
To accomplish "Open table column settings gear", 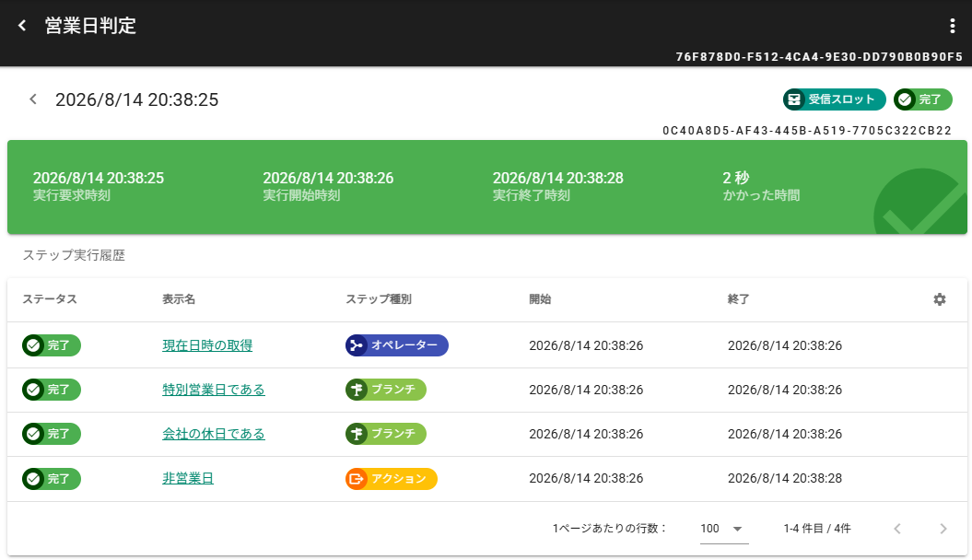I will pyautogui.click(x=939, y=299).
